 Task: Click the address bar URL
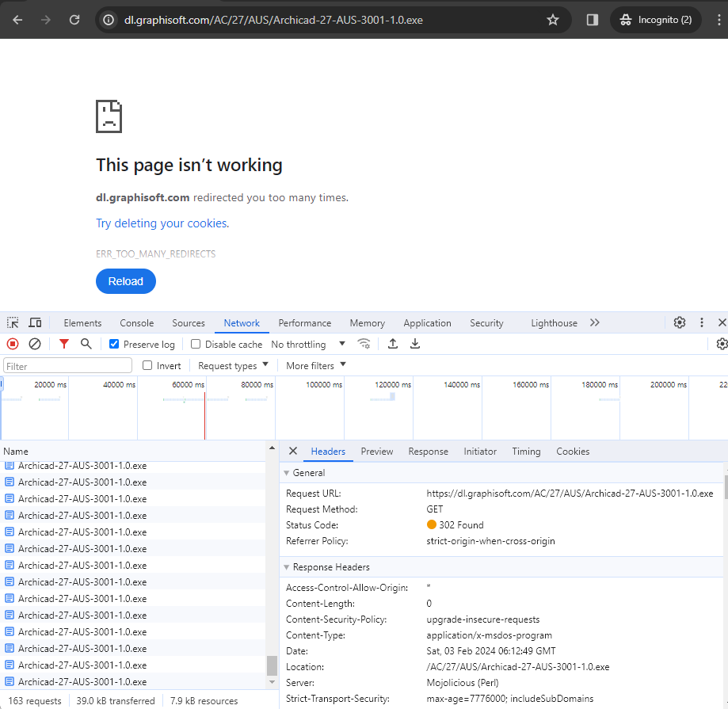click(x=273, y=20)
